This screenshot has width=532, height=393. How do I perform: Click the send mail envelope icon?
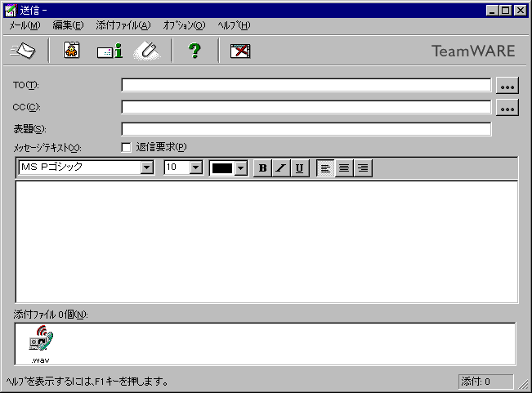pos(23,51)
